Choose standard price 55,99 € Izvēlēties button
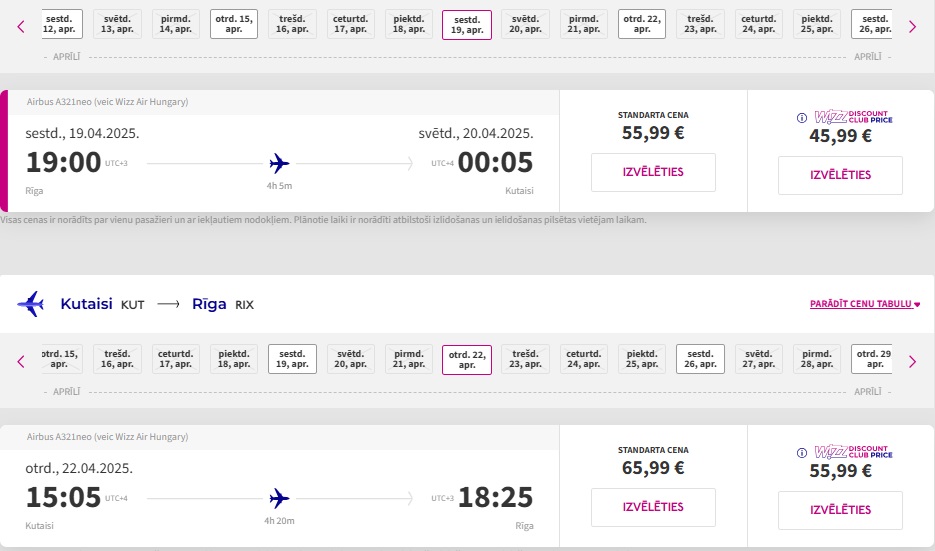Image resolution: width=935 pixels, height=551 pixels. point(653,172)
